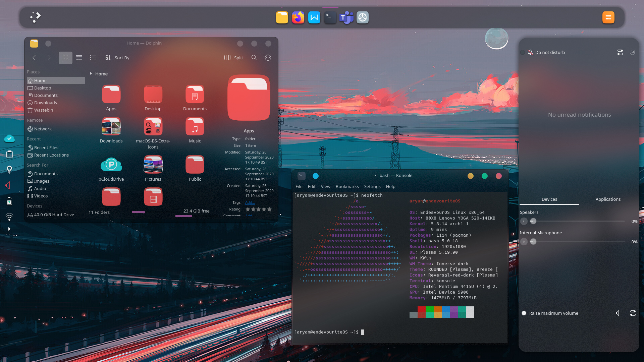644x362 pixels.
Task: Toggle Raise maximum volume
Action: 524,313
